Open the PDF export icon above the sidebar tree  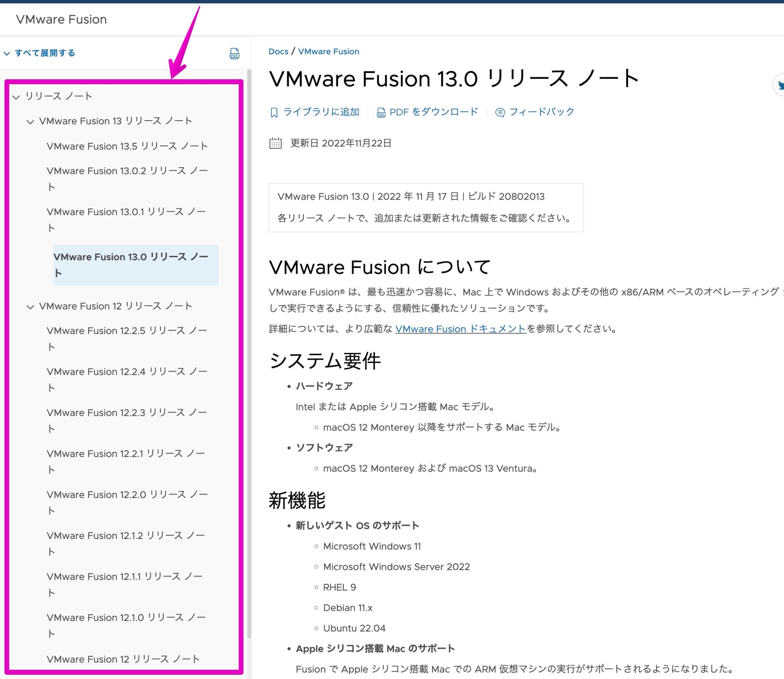pos(234,54)
